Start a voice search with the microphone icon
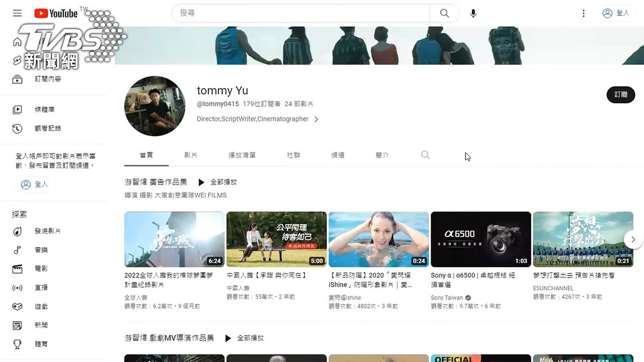Viewport: 644px width, 362px height. [x=473, y=13]
